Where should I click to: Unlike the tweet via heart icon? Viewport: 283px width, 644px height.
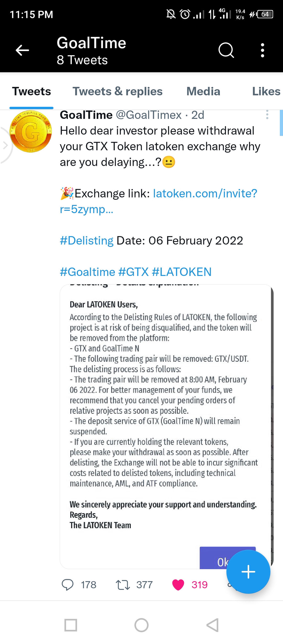coord(178,585)
